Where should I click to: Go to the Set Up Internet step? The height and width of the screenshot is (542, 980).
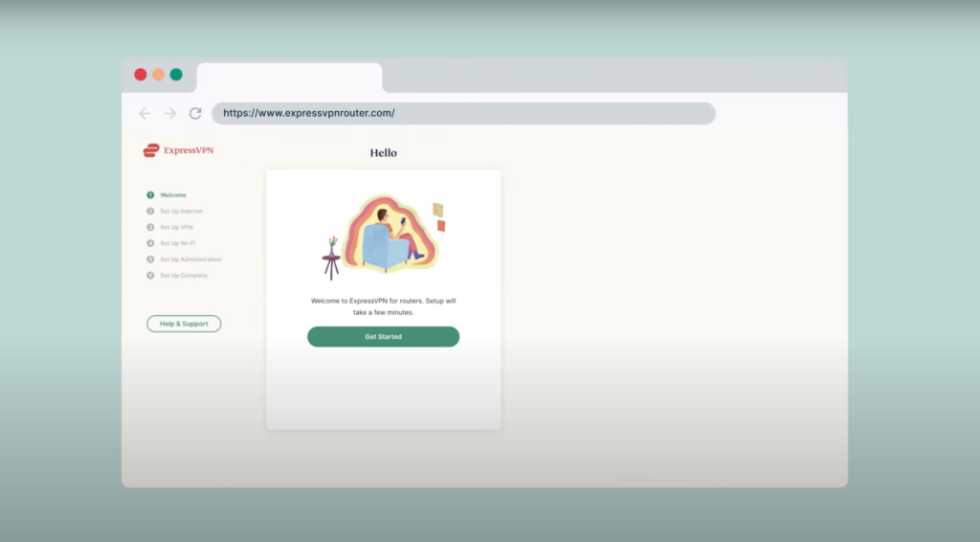(181, 211)
